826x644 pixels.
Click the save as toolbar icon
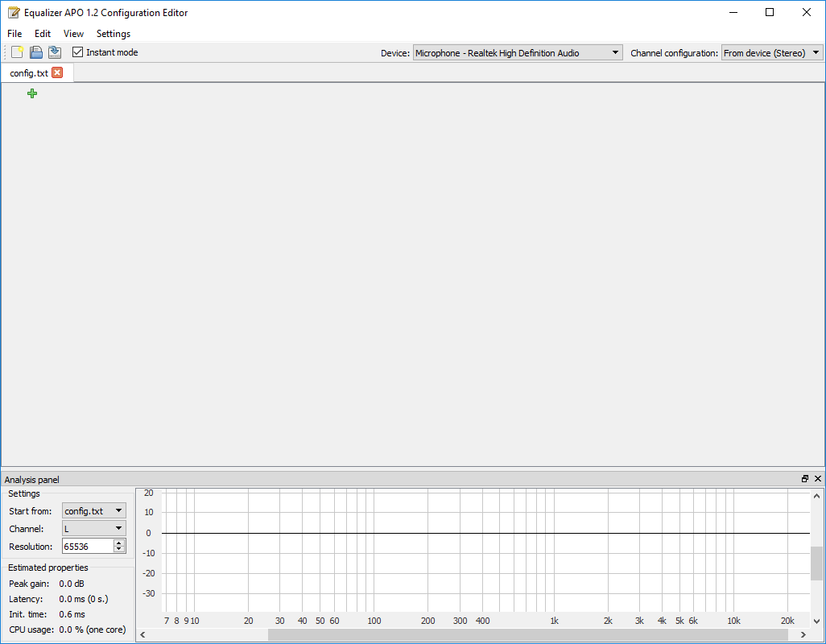coord(54,52)
